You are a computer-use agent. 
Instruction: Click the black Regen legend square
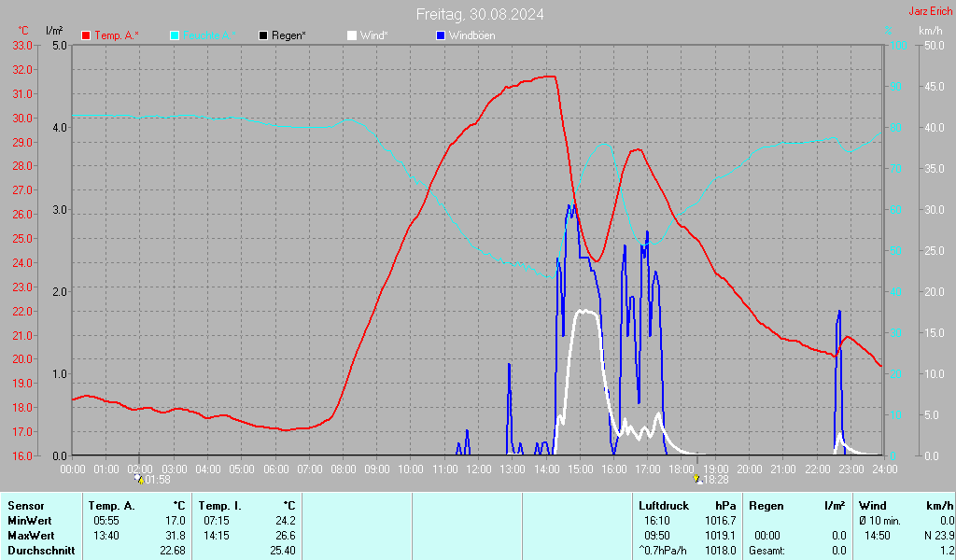click(x=263, y=35)
